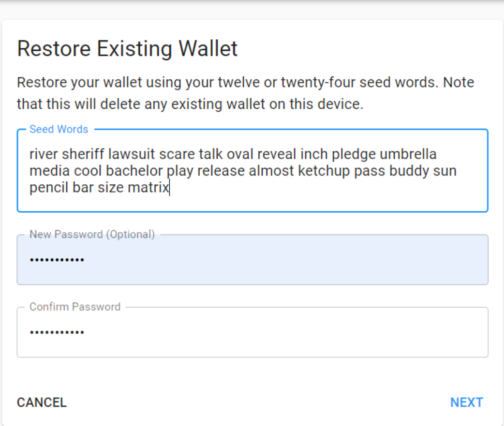Screen dimensions: 504x426
Task: Place cursor after the word matrix
Action: click(169, 188)
